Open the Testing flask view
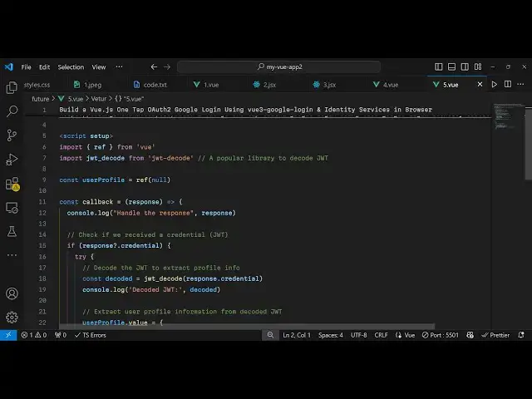Image resolution: width=532 pixels, height=399 pixels. click(x=12, y=232)
